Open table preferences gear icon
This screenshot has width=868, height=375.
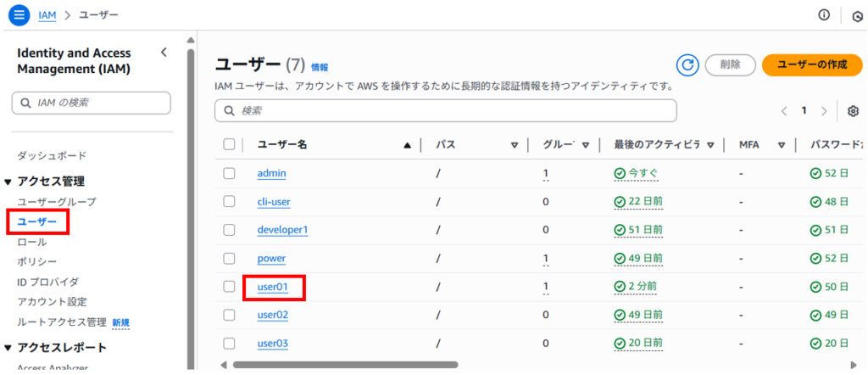pos(853,111)
